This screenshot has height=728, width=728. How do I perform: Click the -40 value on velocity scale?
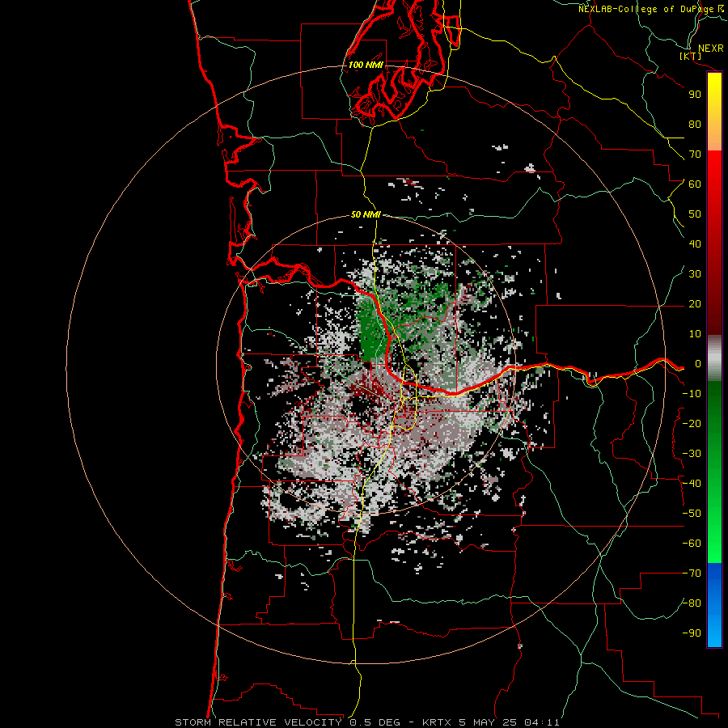coord(692,484)
